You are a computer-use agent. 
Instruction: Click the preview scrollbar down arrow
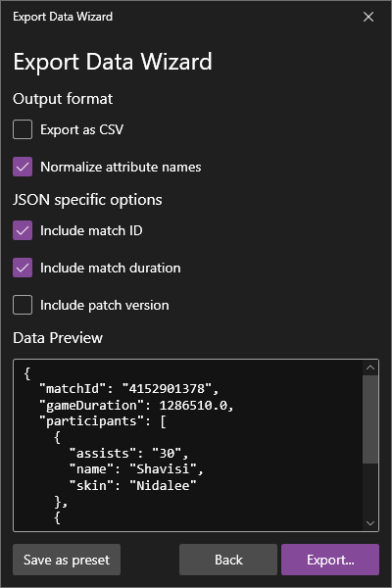pos(370,523)
